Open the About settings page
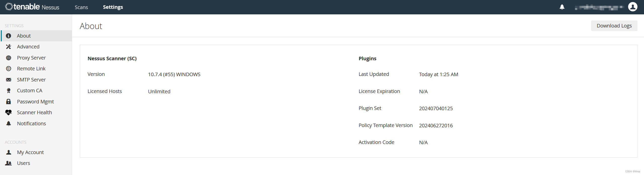644x175 pixels. click(36, 36)
